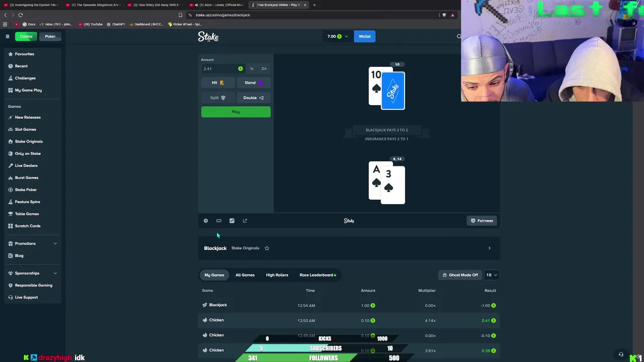This screenshot has width=644, height=362.
Task: Switch to Akon - Lonely browser tab
Action: (217, 5)
